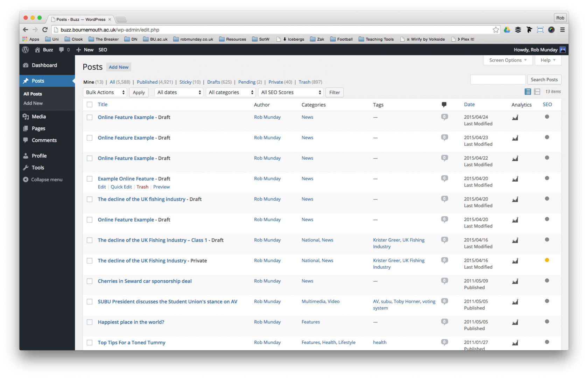Screen dimensions: 588x378
Task: Open the Buzz site home icon
Action: pyautogui.click(x=37, y=50)
